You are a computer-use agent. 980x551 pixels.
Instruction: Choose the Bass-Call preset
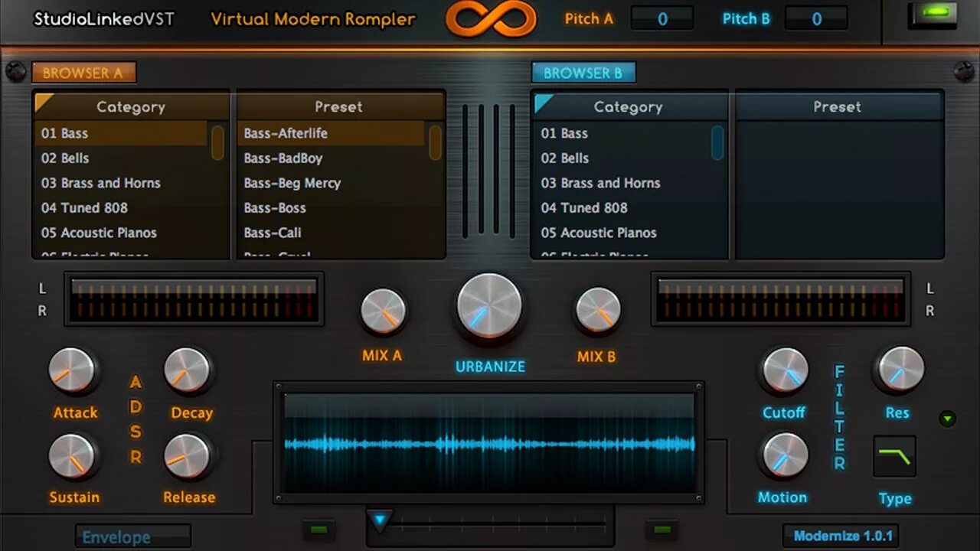pos(332,233)
